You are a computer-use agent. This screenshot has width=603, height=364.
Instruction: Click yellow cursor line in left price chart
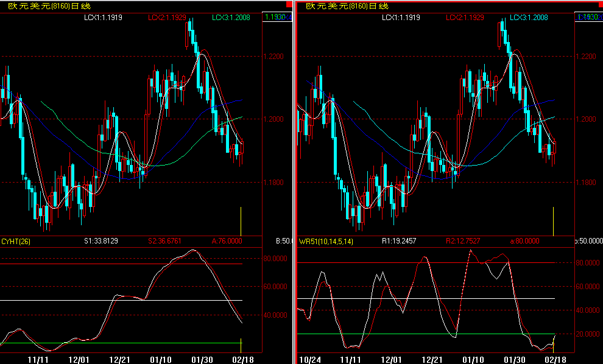[241, 222]
